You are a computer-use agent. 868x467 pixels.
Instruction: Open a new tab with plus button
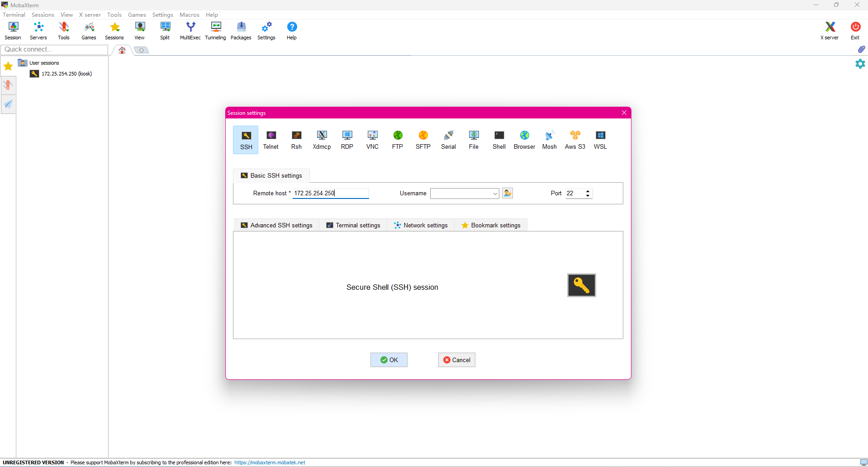pyautogui.click(x=142, y=50)
